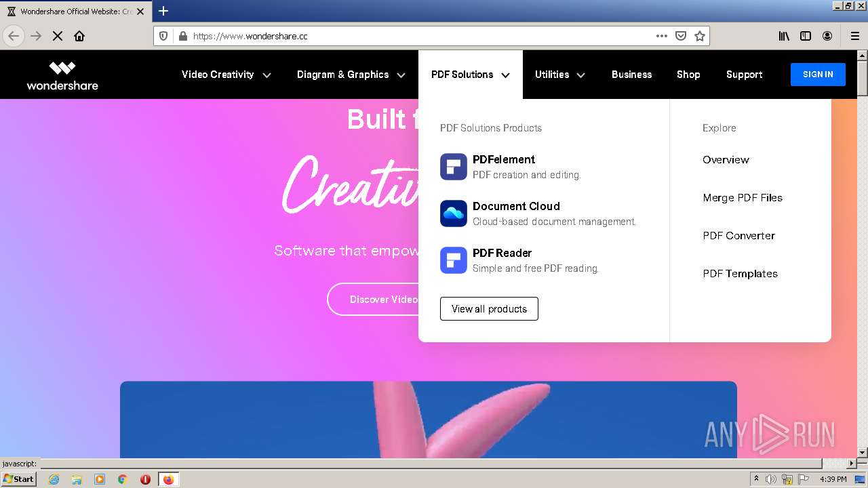
Task: Open page actions three-dot menu
Action: (662, 36)
